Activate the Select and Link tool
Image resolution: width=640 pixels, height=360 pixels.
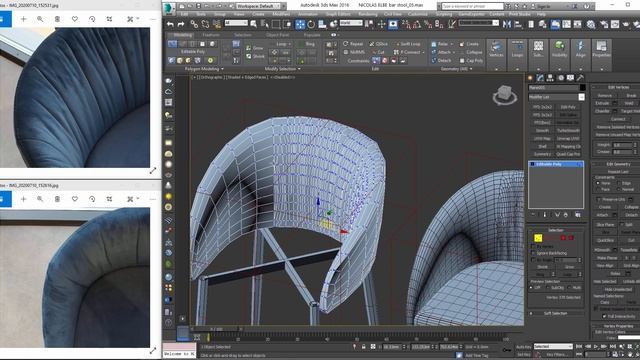194,24
